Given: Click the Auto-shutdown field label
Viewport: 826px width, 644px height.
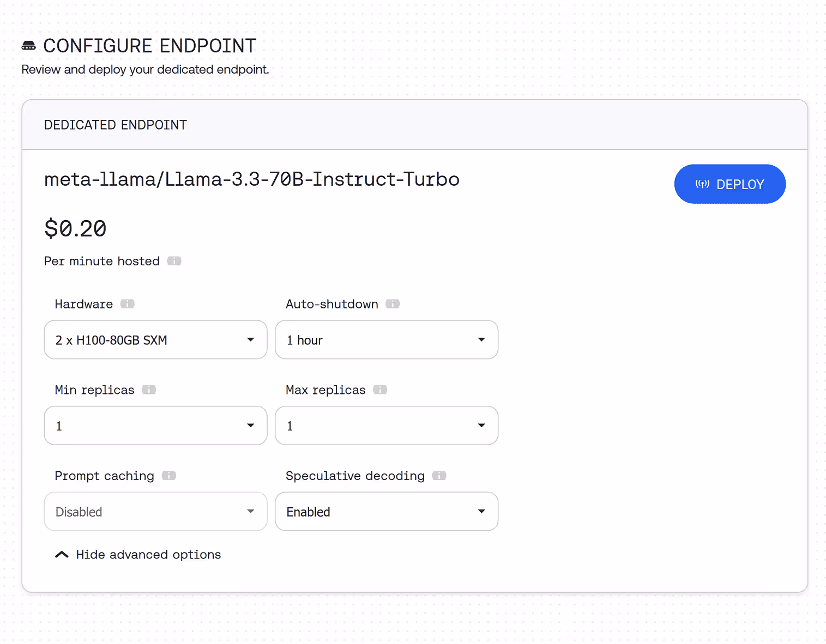Looking at the screenshot, I should pos(332,304).
